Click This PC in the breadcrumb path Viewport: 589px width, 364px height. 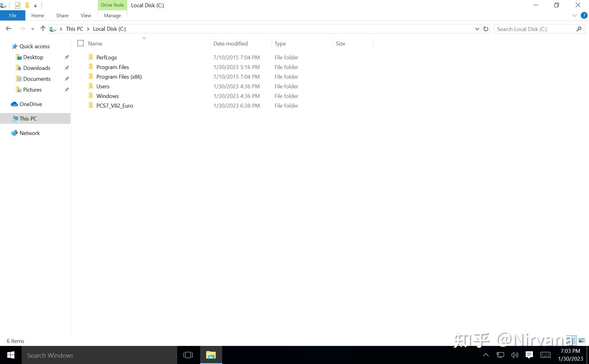tap(74, 29)
